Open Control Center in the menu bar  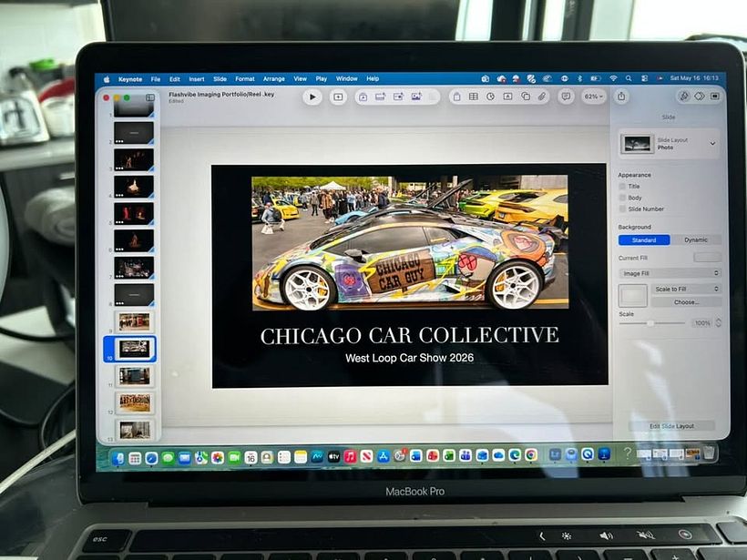click(644, 78)
